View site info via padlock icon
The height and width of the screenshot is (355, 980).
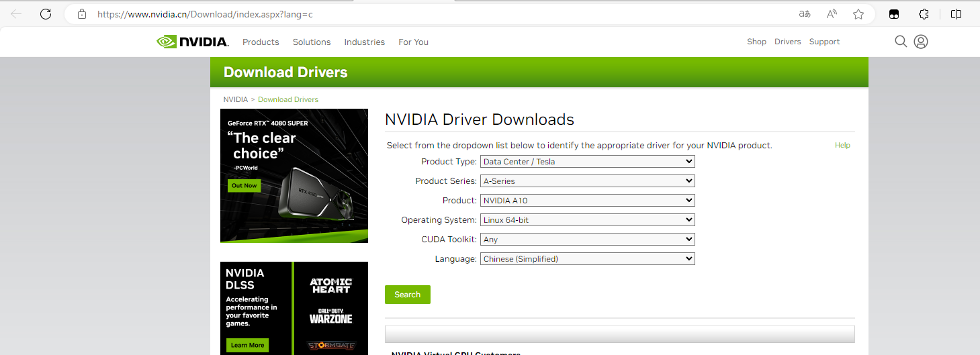pyautogui.click(x=82, y=13)
